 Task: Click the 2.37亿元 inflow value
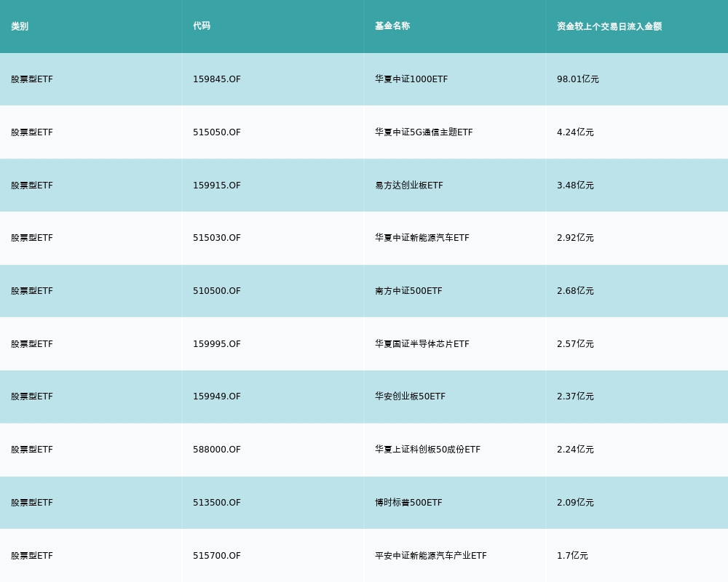(x=575, y=396)
